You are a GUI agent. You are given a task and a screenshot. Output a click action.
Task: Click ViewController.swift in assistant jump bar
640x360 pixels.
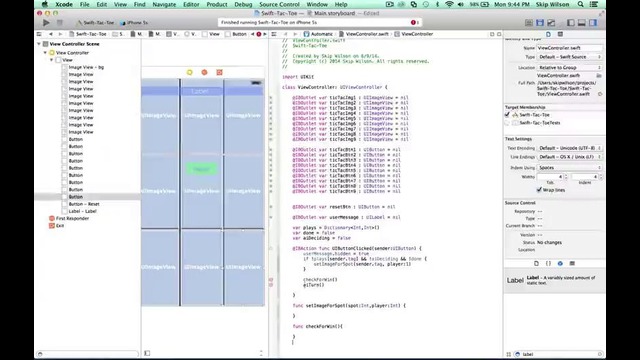click(364, 34)
